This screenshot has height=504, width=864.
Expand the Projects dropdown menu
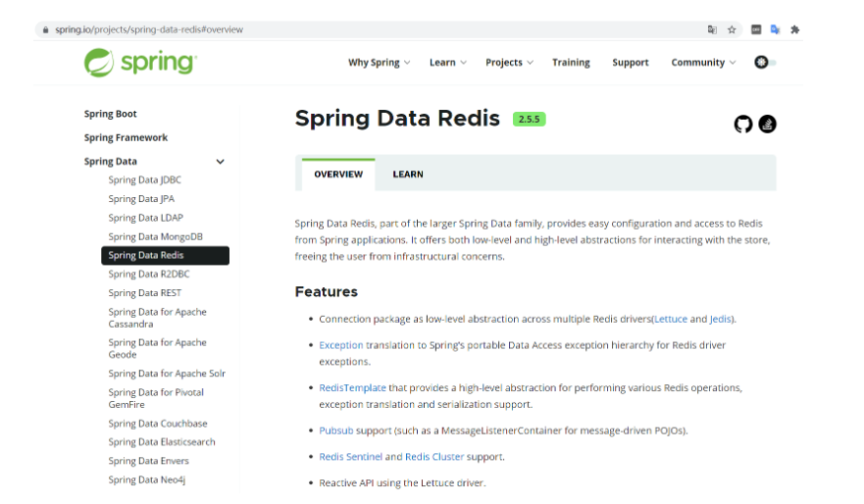point(509,62)
